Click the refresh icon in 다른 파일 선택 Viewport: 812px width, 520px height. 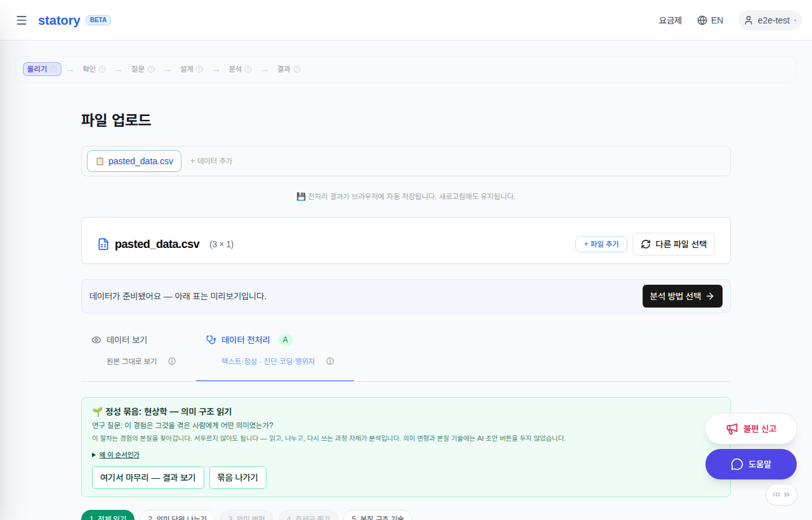646,244
